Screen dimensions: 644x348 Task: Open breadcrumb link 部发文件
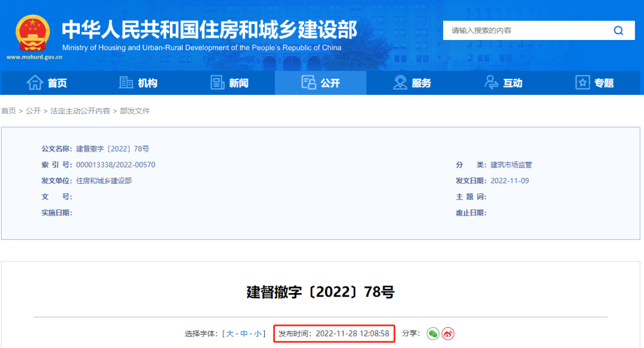pos(134,111)
